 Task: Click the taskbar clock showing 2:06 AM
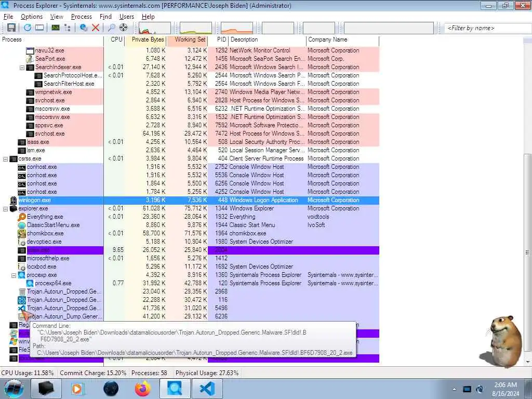coord(506,389)
